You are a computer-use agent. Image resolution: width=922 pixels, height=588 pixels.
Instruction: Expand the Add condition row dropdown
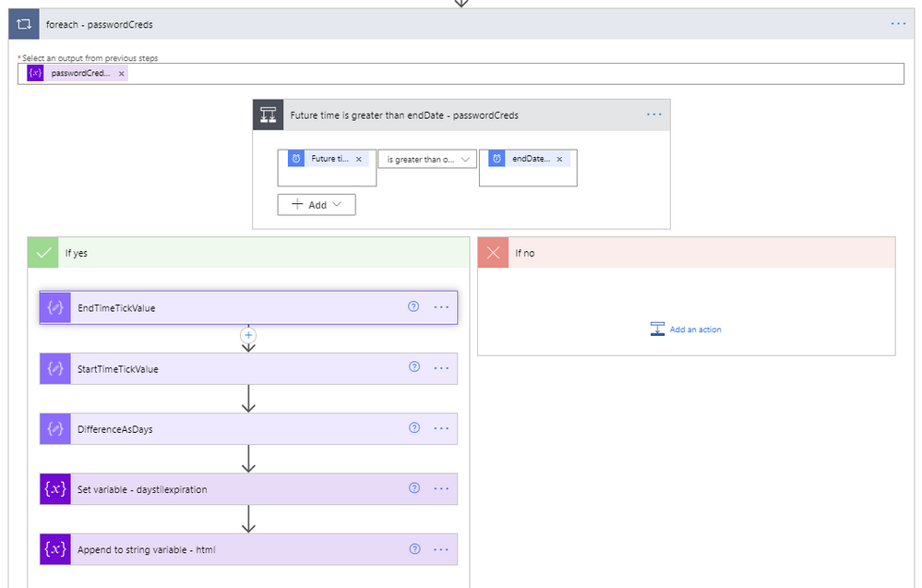(317, 205)
